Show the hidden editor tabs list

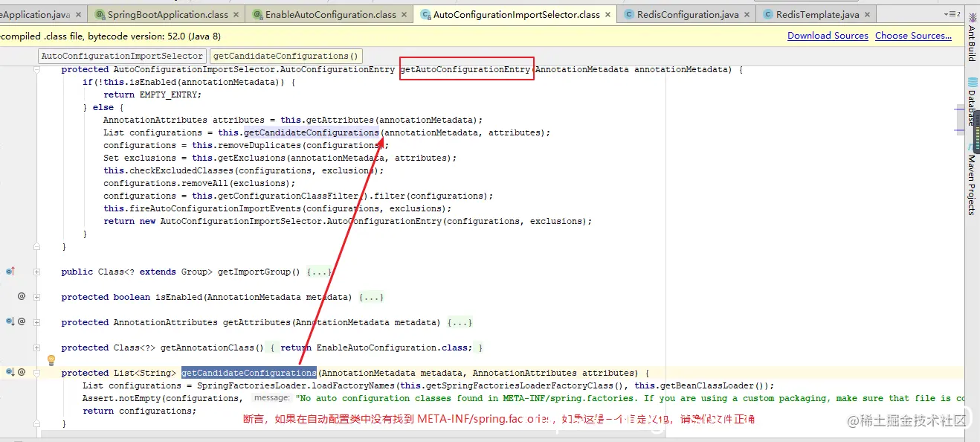(952, 14)
